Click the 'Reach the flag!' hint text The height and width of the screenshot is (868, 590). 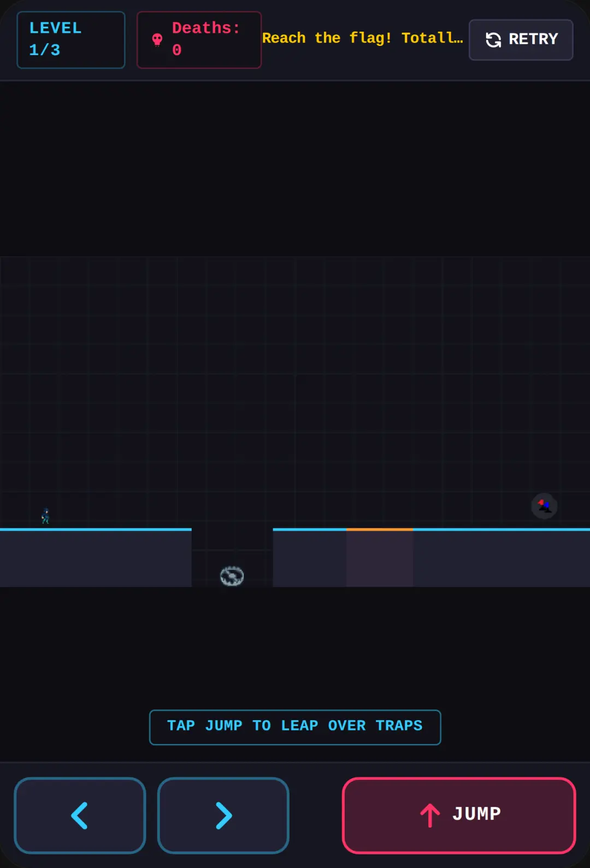362,38
